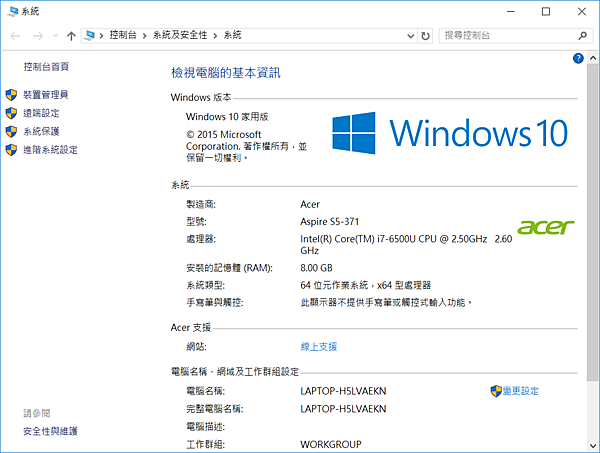The height and width of the screenshot is (453, 600).
Task: Expand chevron after 系統及安全性 breadcrumb
Action: (x=215, y=36)
